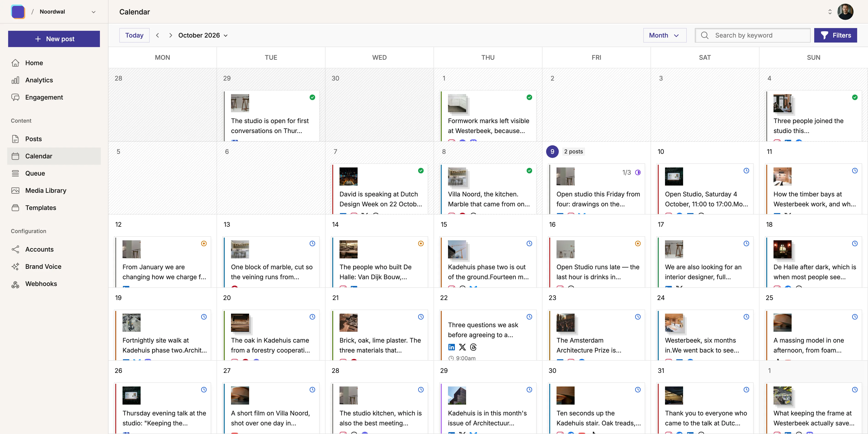
Task: Open the Filters button
Action: coord(835,35)
